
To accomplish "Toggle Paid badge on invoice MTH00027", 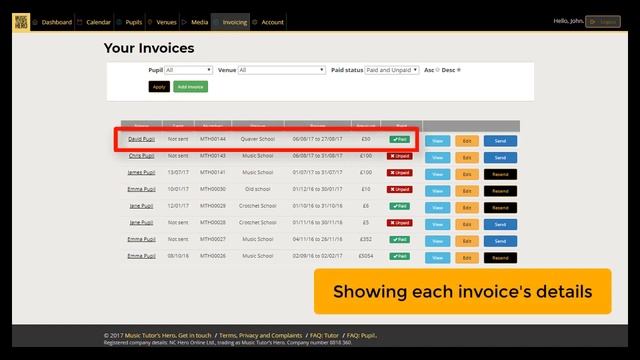I will pos(400,240).
